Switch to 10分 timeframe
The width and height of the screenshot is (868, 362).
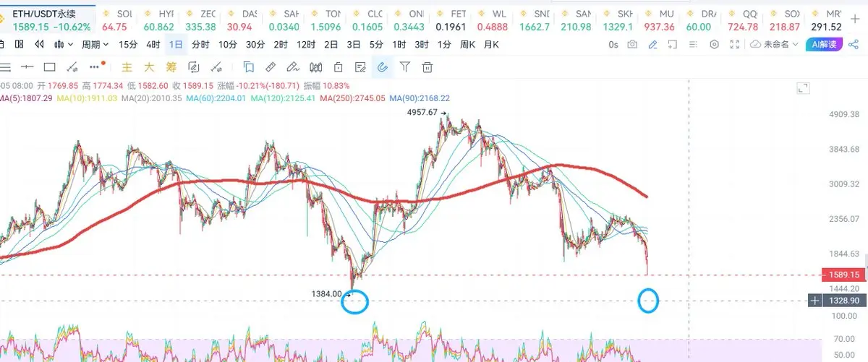pyautogui.click(x=227, y=44)
